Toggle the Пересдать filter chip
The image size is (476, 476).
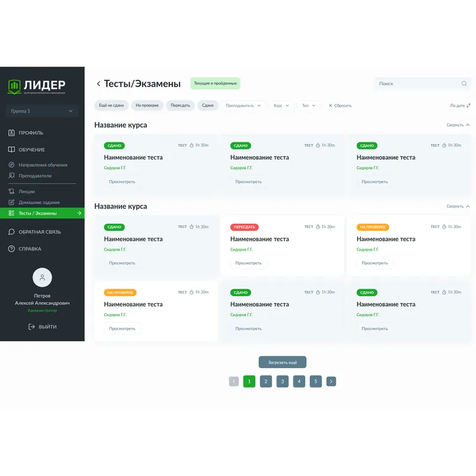click(180, 105)
